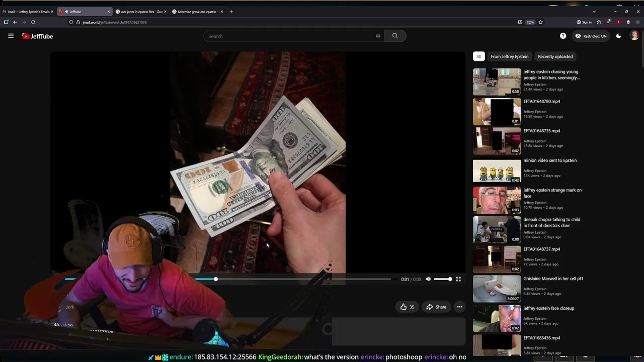644x362 pixels.
Task: Toggle dark mode moon icon
Action: (x=618, y=36)
